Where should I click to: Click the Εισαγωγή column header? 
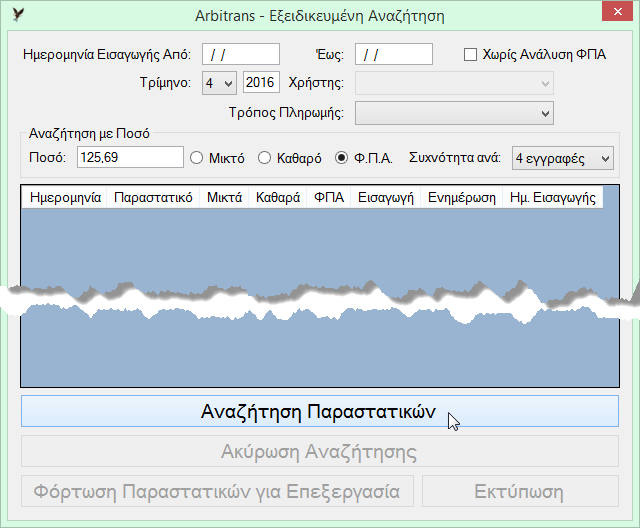click(x=385, y=197)
